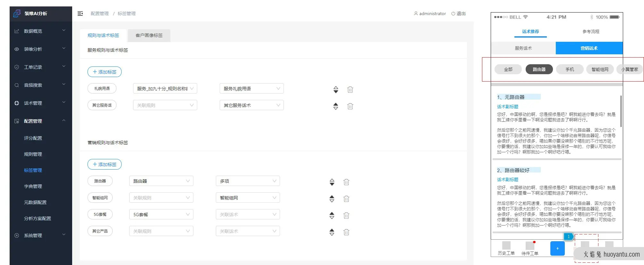This screenshot has width=644, height=265.
Task: Switch to 营销话术 in phone mockup
Action: [x=589, y=48]
